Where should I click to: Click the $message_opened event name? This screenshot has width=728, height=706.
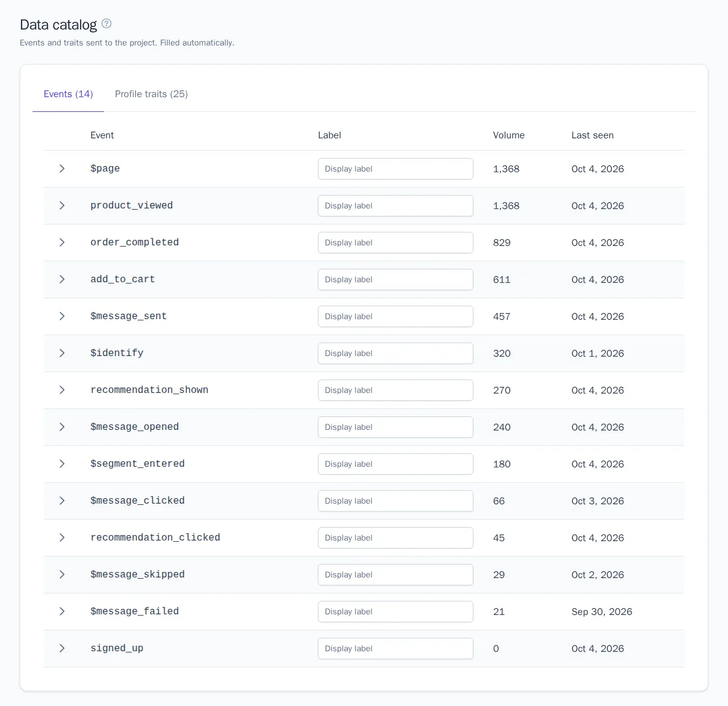click(x=135, y=427)
